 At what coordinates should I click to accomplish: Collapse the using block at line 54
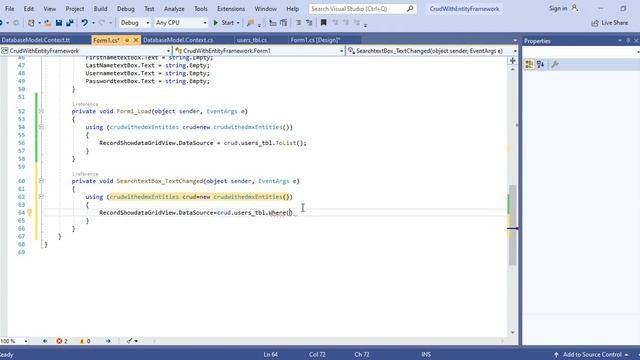tap(41, 127)
